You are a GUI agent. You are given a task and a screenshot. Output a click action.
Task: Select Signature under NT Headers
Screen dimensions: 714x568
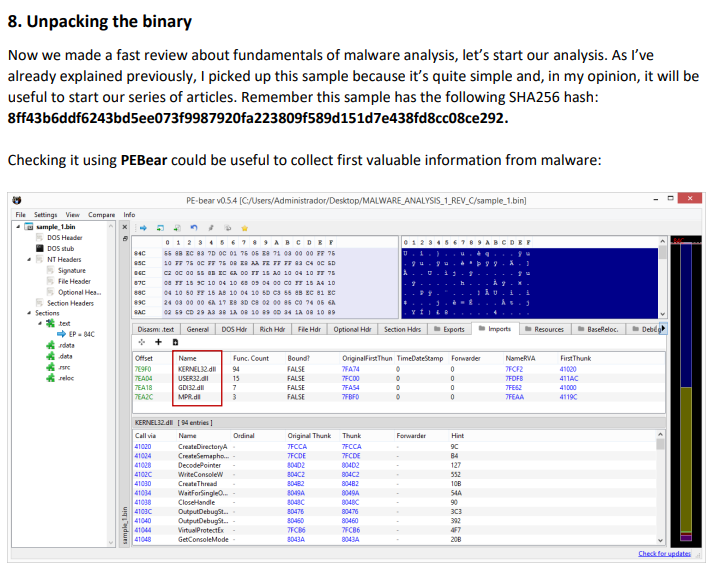pos(71,270)
